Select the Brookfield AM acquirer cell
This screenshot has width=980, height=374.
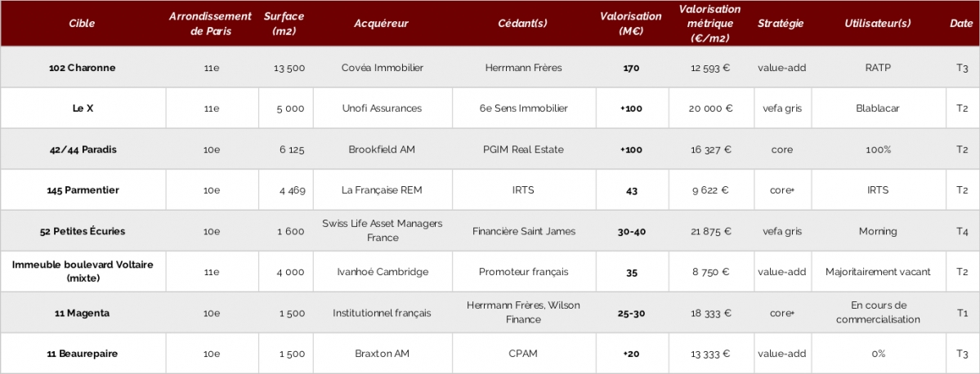(383, 149)
